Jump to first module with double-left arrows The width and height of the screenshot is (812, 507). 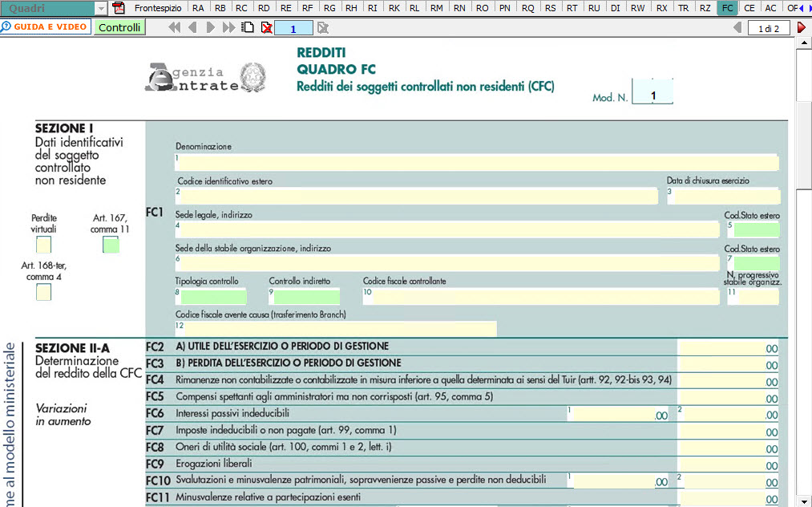coord(175,27)
